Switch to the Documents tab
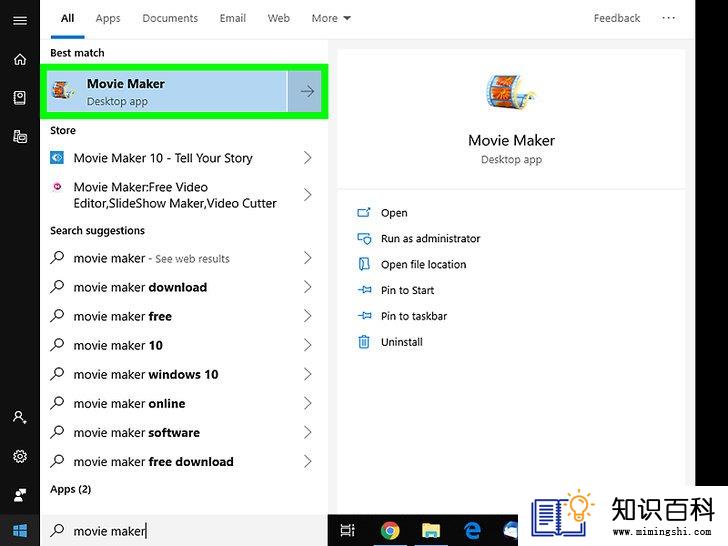Image resolution: width=728 pixels, height=546 pixels. pyautogui.click(x=170, y=18)
